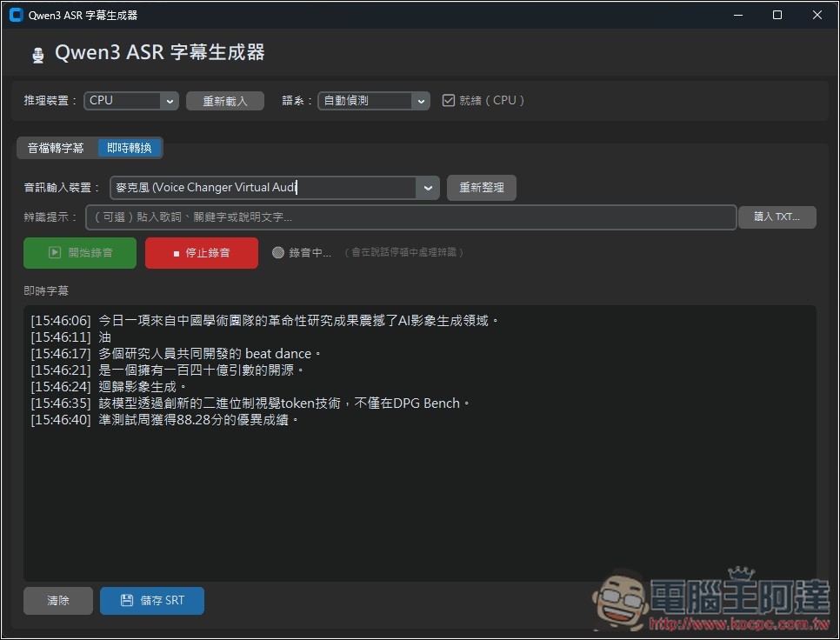
Task: Click the subtitle line timestamped 15:46:11
Action: [x=70, y=337]
